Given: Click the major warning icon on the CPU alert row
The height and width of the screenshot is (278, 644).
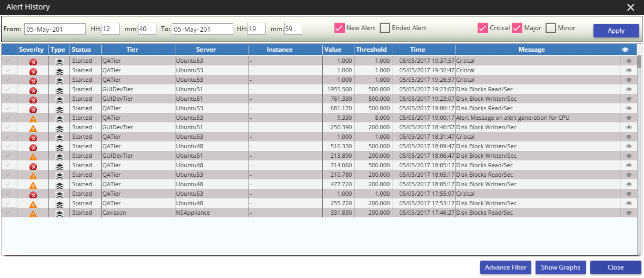Looking at the screenshot, I should pos(33,119).
